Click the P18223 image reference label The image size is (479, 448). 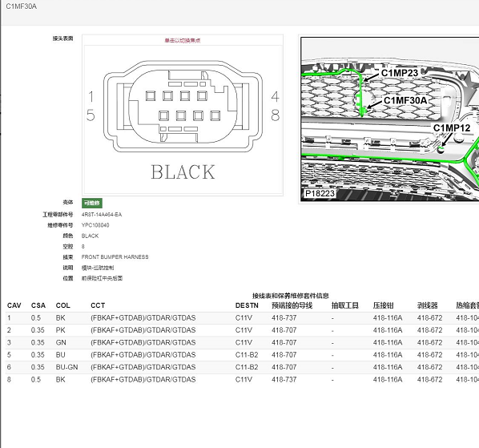coord(320,193)
